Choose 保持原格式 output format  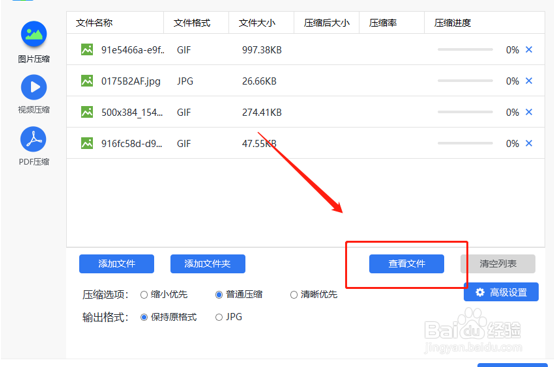(144, 317)
